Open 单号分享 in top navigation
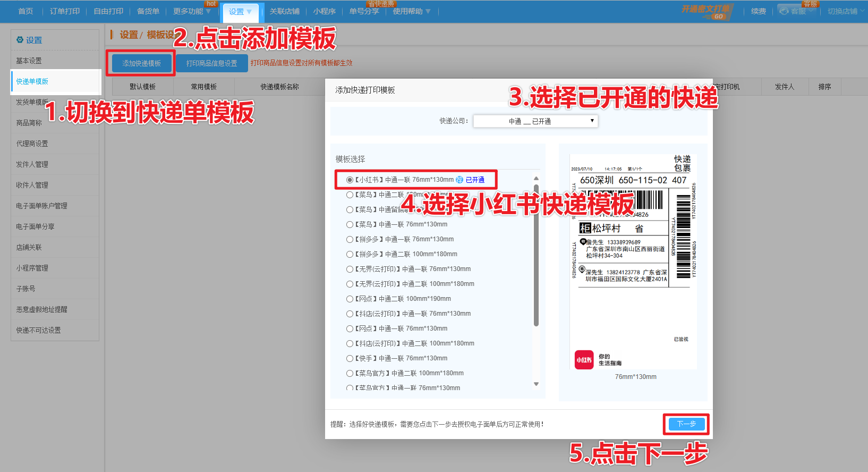Screen dimensions: 868x472 pyautogui.click(x=364, y=11)
